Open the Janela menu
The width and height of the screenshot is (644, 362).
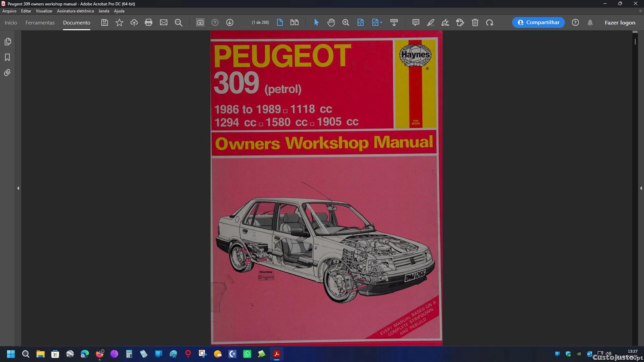[x=104, y=11]
